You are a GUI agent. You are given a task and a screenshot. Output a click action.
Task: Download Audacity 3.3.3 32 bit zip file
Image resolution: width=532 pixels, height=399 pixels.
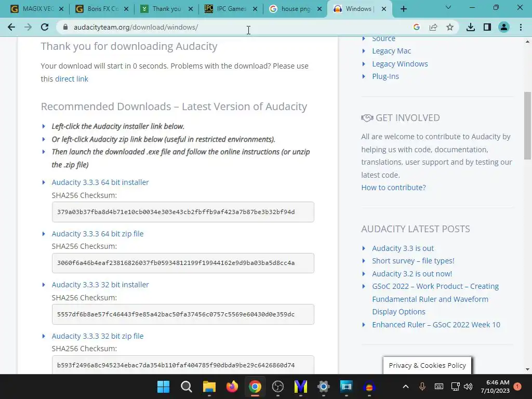click(x=97, y=336)
